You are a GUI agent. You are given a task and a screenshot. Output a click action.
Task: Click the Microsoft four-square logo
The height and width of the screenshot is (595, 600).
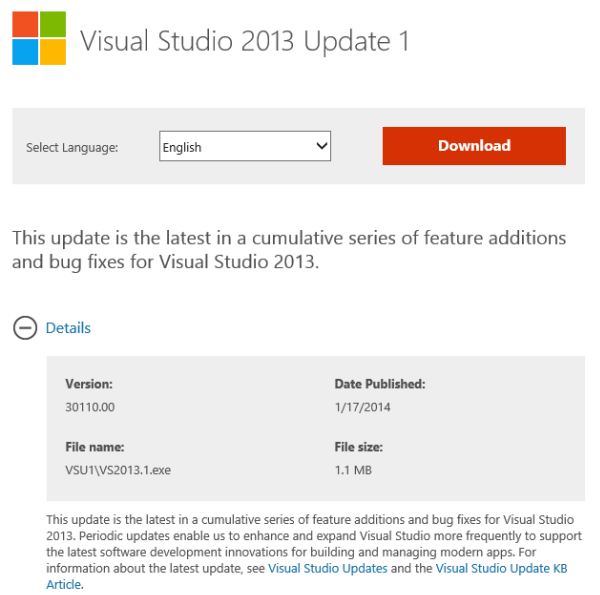point(39,38)
